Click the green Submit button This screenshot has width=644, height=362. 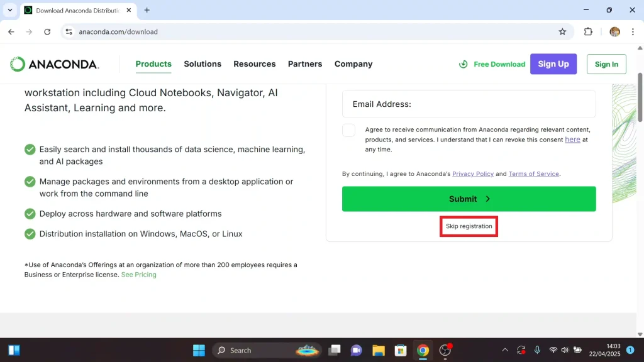coord(469,199)
